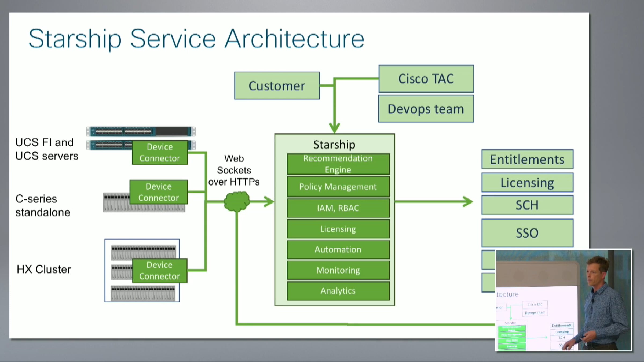Screen dimensions: 644x362
Task: Click the IAM, RBAC block
Action: [338, 208]
